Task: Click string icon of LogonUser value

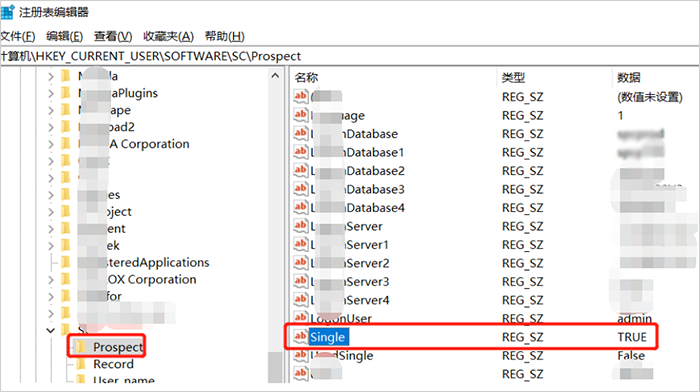Action: click(300, 317)
